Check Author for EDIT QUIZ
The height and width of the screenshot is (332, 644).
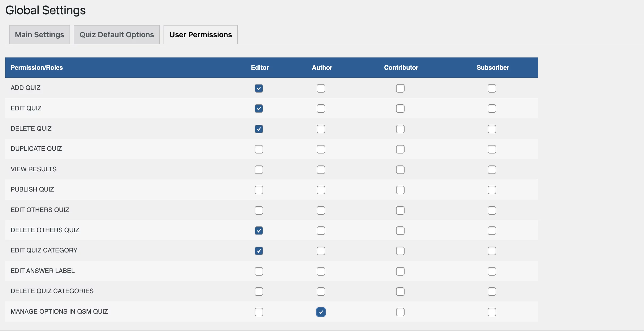[321, 109]
